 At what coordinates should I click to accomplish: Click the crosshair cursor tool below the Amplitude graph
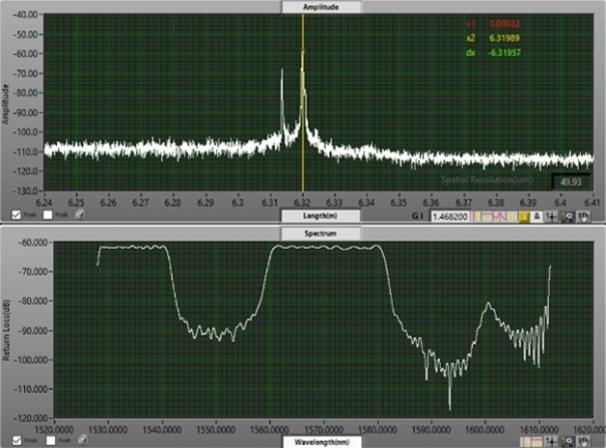(550, 215)
